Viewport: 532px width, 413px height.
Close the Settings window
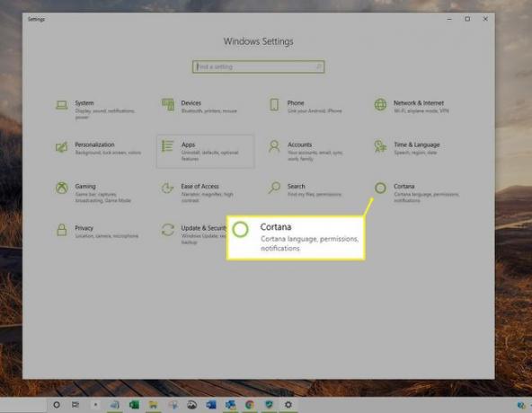pyautogui.click(x=485, y=19)
